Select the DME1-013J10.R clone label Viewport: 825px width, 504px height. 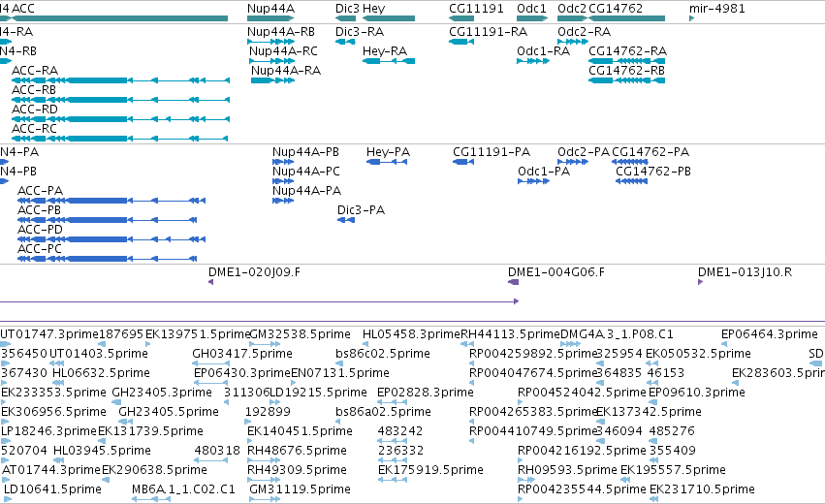[x=746, y=272]
